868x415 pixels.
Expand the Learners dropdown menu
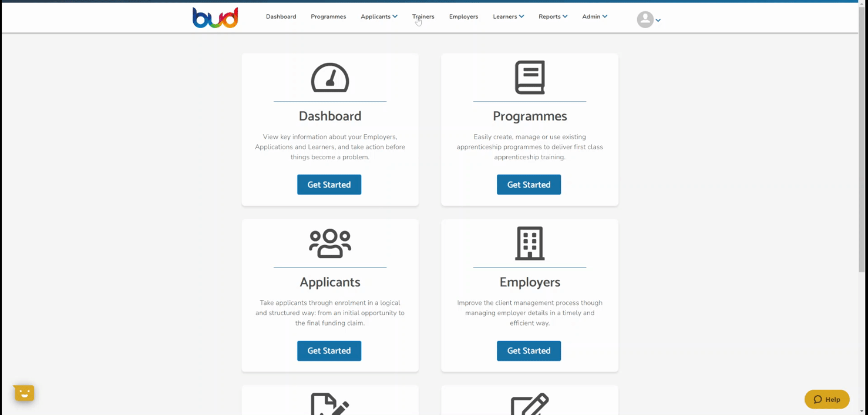point(508,16)
